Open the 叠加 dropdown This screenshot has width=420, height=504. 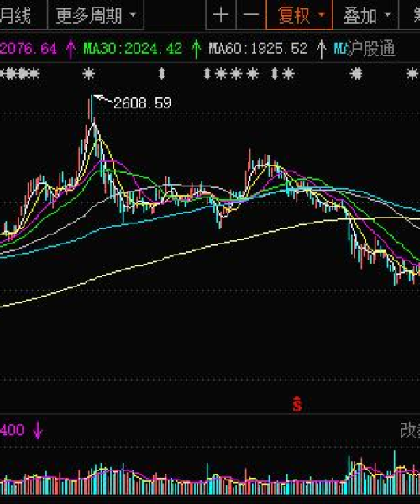click(x=366, y=15)
